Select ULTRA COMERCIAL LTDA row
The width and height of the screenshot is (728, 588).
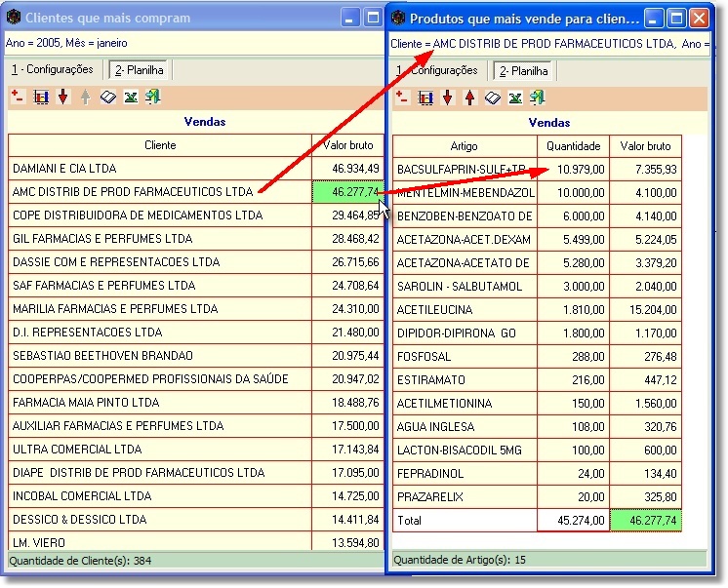[160, 450]
